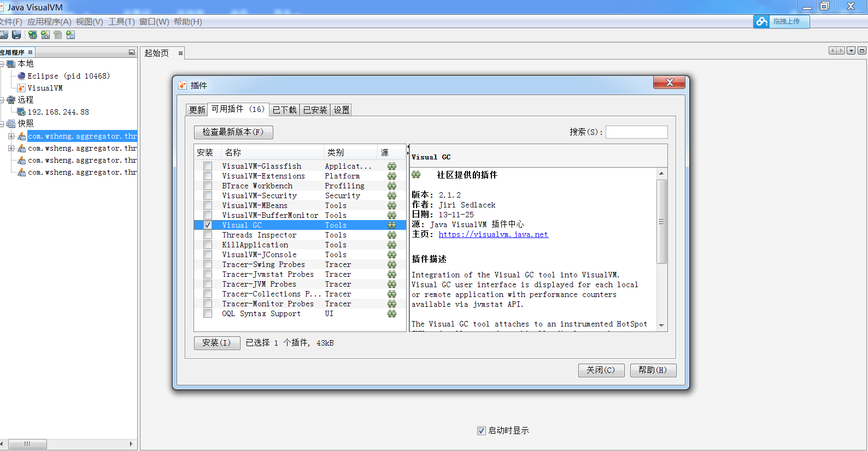Click source icon in Threads Inspector row

tap(392, 235)
